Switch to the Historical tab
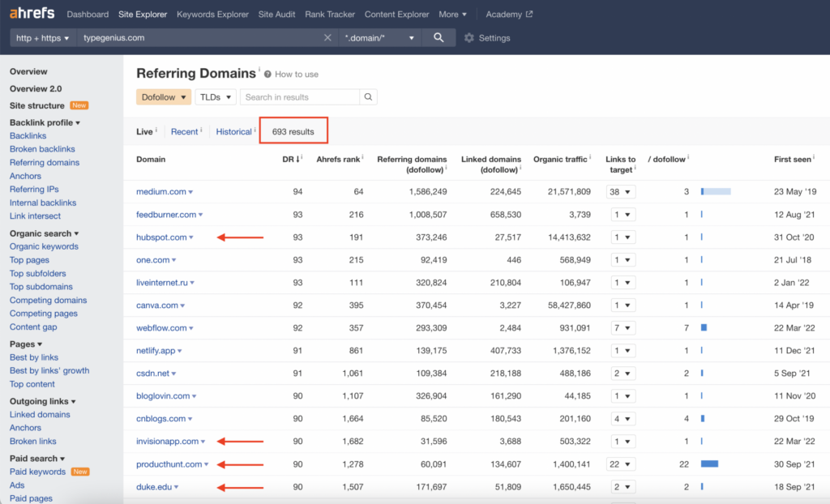Image resolution: width=830 pixels, height=504 pixels. tap(233, 132)
